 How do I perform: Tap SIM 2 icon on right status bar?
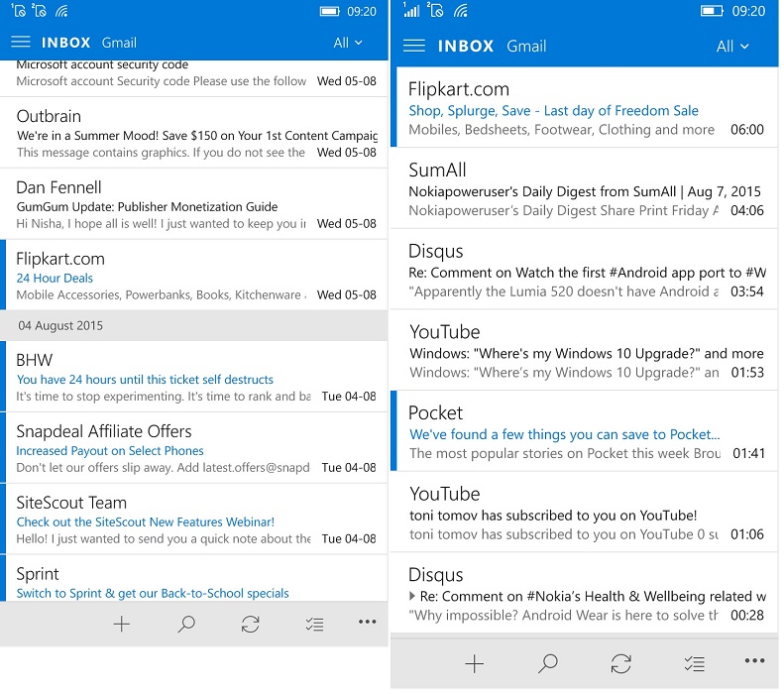pos(435,10)
